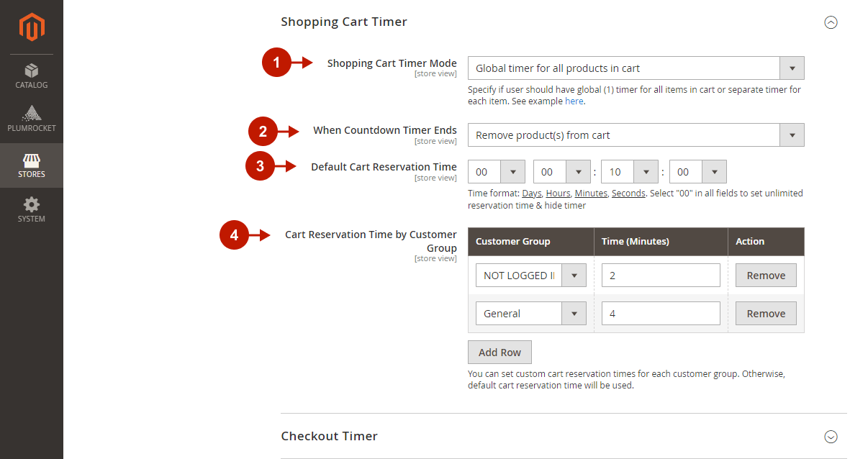The width and height of the screenshot is (868, 459).
Task: Collapse the Shopping Cart Timer section
Action: 831,22
